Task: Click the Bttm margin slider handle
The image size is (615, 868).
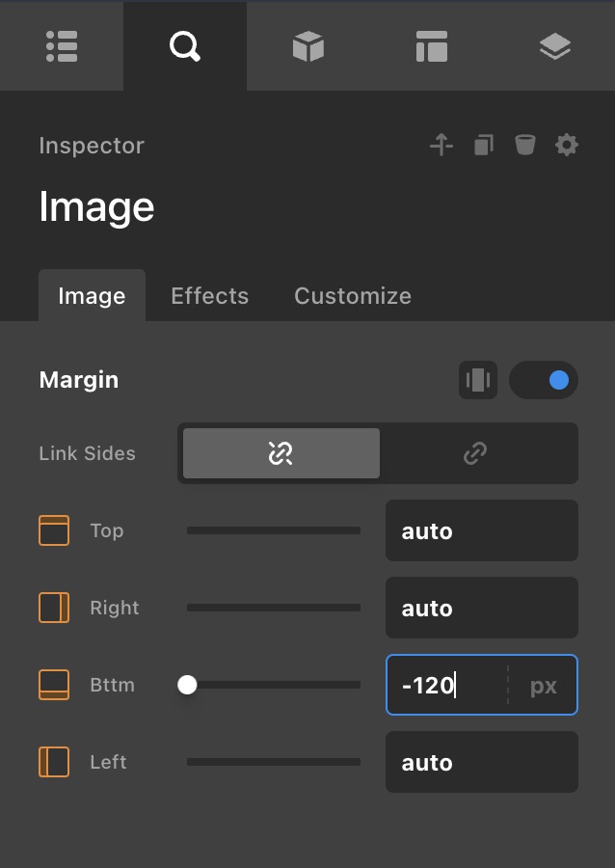Action: (187, 685)
